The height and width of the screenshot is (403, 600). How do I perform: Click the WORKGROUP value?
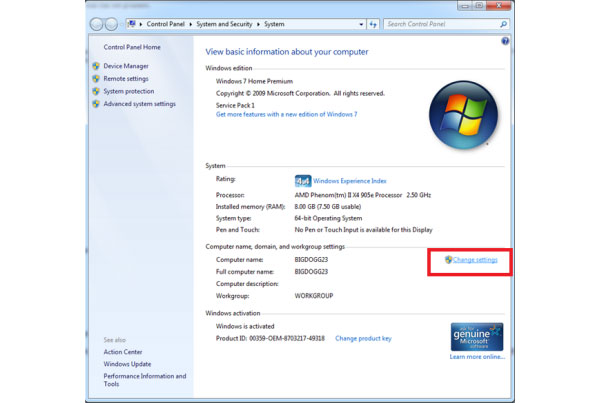[x=314, y=296]
